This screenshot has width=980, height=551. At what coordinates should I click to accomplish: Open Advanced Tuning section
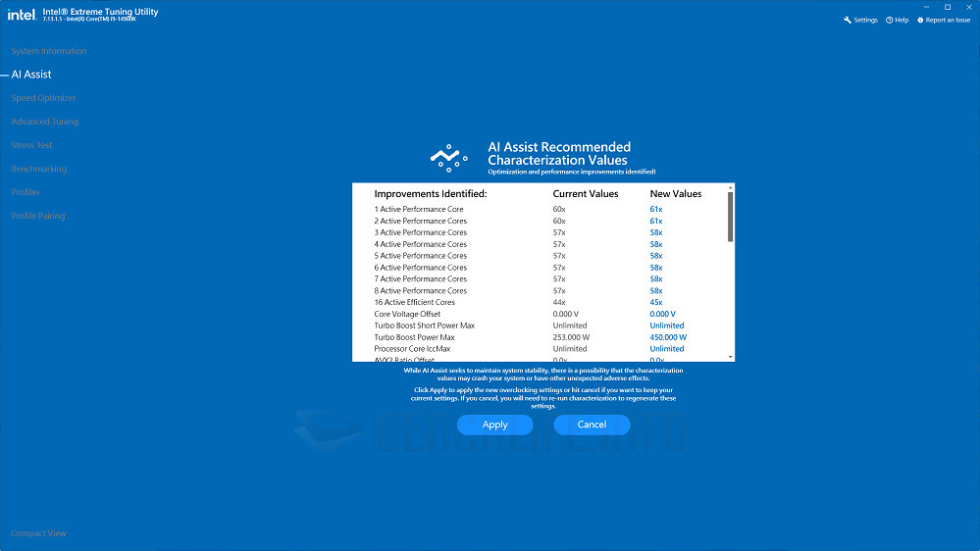(x=44, y=122)
